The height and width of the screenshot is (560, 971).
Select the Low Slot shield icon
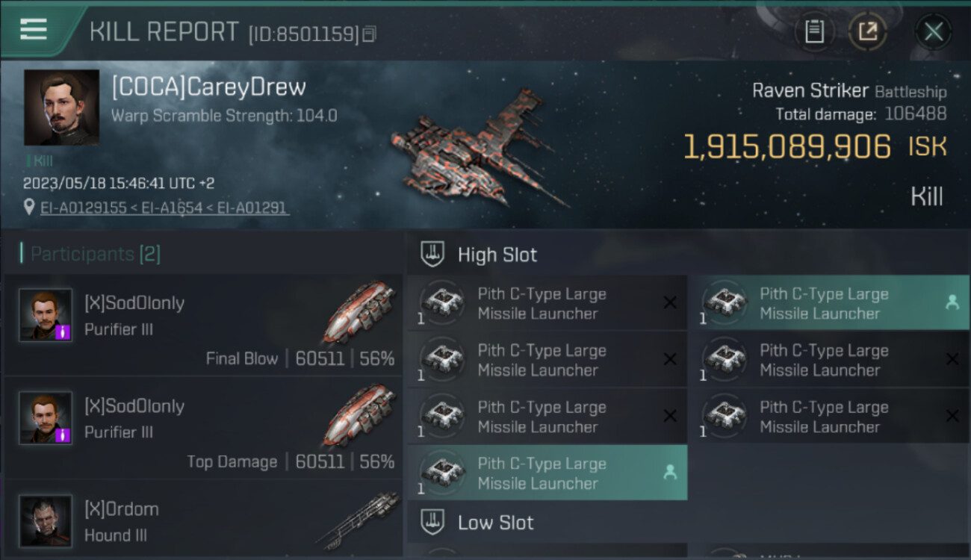click(432, 522)
